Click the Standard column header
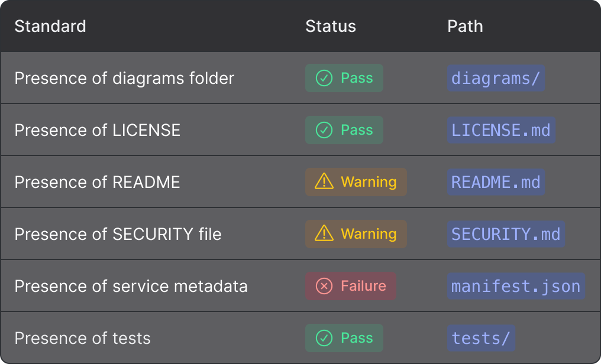601x364 pixels. coord(50,26)
